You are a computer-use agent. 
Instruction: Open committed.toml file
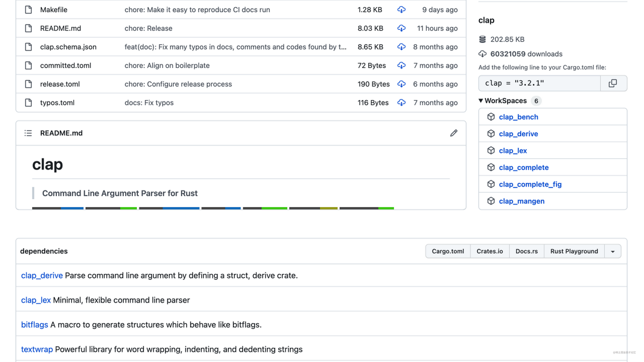(x=65, y=65)
